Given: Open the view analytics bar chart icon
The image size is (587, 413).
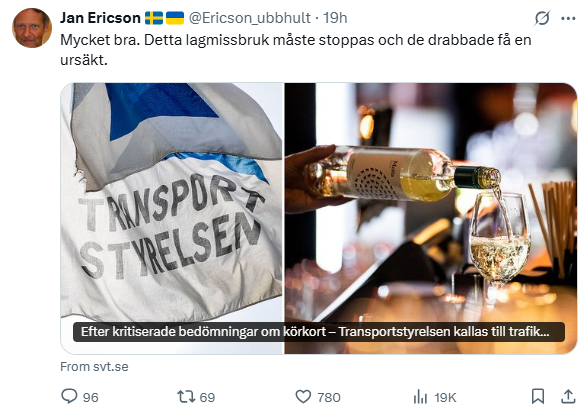Looking at the screenshot, I should (420, 397).
